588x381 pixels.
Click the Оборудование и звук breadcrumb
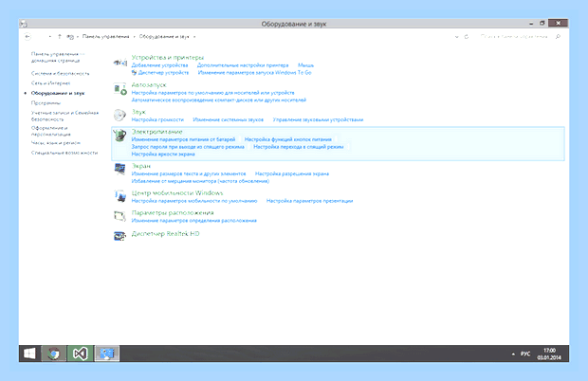click(164, 37)
